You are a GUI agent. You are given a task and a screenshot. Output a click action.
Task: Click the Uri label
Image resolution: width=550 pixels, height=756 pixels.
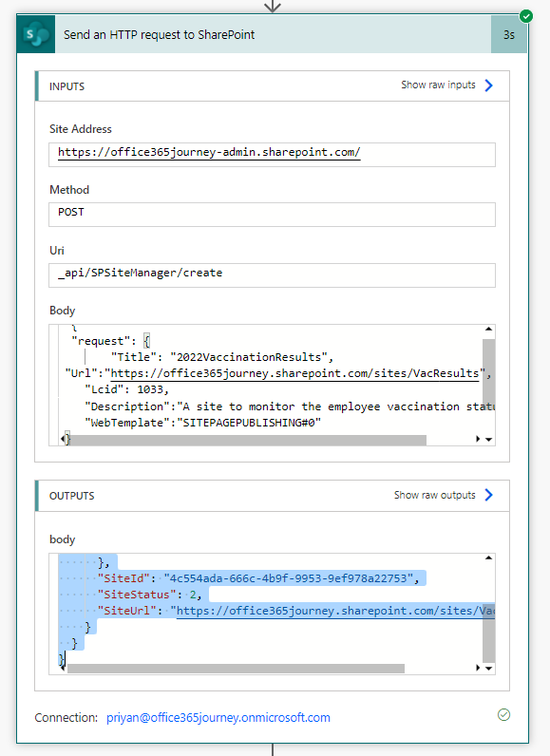pos(57,251)
